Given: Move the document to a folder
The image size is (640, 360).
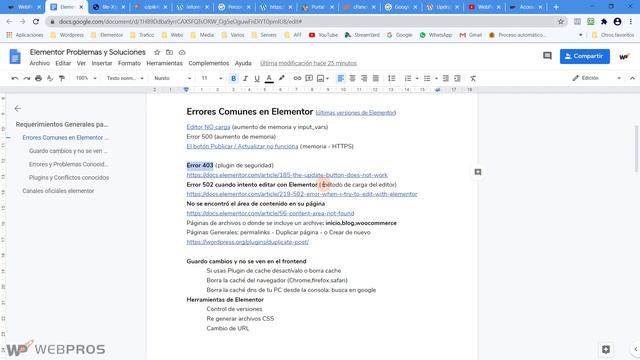Looking at the screenshot, I should point(169,52).
